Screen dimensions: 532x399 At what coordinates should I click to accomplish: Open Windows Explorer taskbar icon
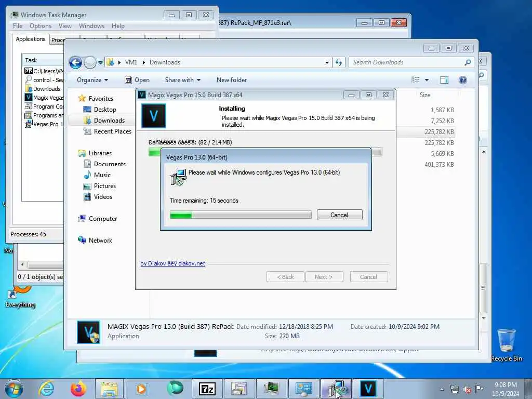click(x=109, y=389)
